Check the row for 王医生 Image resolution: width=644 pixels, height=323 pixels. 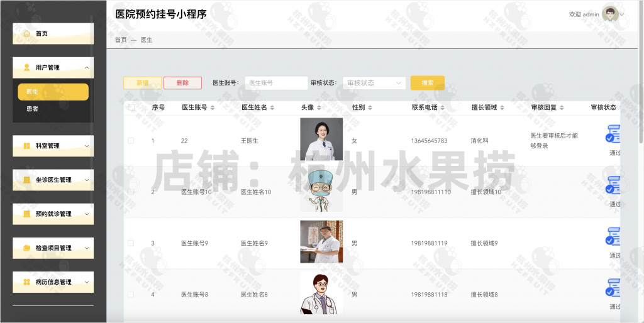pyautogui.click(x=131, y=141)
